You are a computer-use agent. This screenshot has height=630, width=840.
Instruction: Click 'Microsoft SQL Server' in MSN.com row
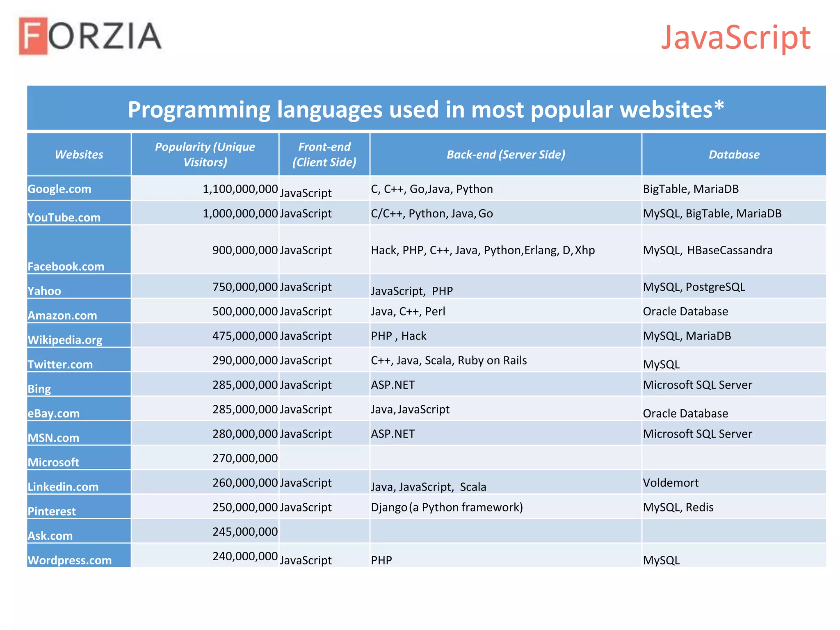(698, 434)
